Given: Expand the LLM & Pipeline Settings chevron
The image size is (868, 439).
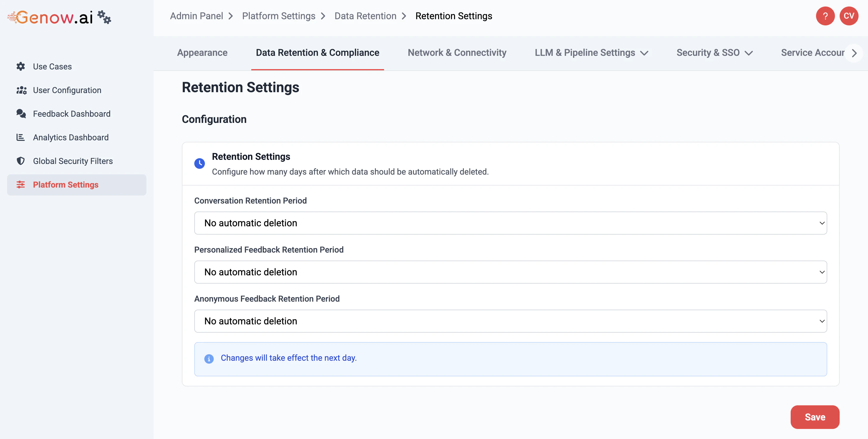Looking at the screenshot, I should click(x=644, y=53).
